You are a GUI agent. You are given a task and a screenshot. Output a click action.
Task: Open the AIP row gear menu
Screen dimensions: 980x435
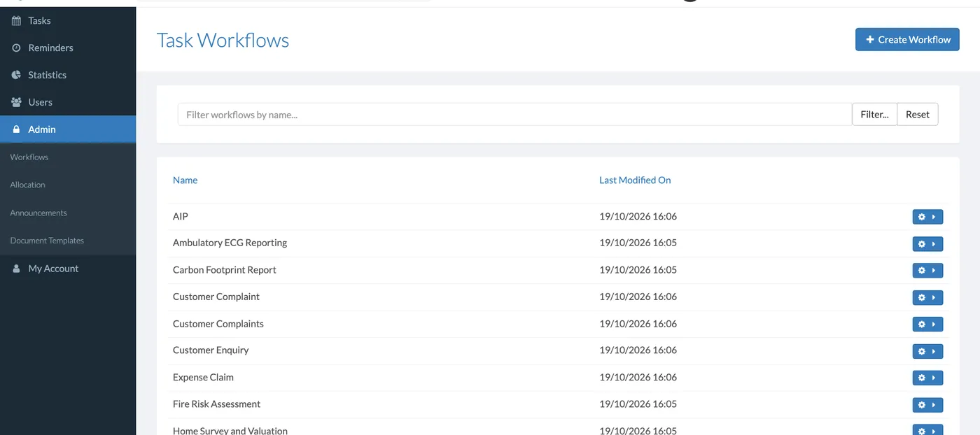point(927,217)
